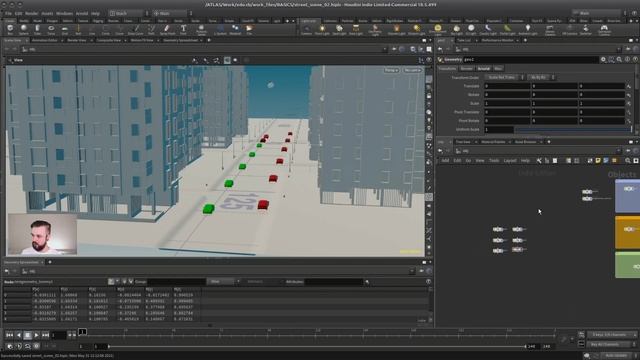This screenshot has width=640, height=360.
Task: Open the Render menu
Action: 31,13
